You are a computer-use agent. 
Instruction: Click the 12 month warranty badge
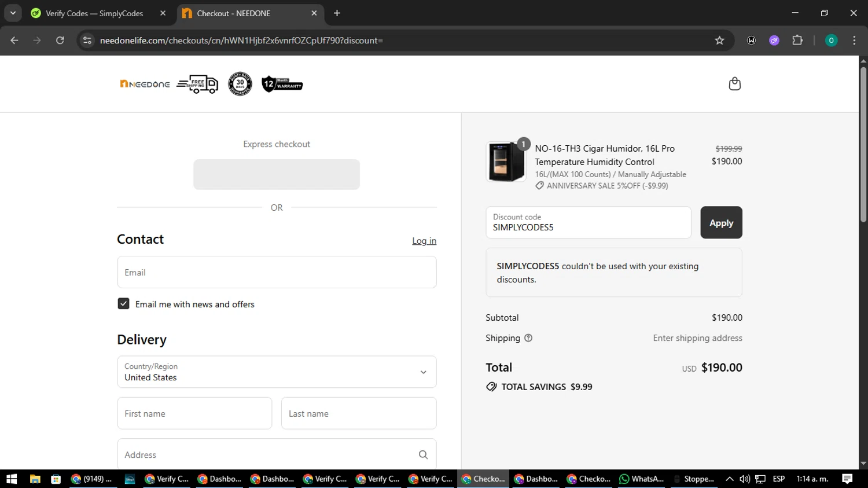pyautogui.click(x=282, y=84)
